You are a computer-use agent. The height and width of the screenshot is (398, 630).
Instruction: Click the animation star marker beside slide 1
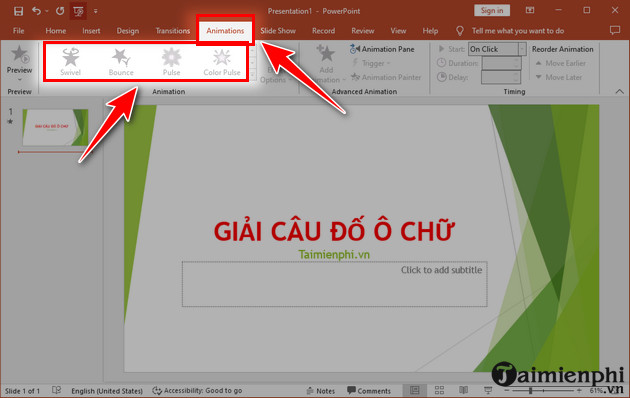10,121
